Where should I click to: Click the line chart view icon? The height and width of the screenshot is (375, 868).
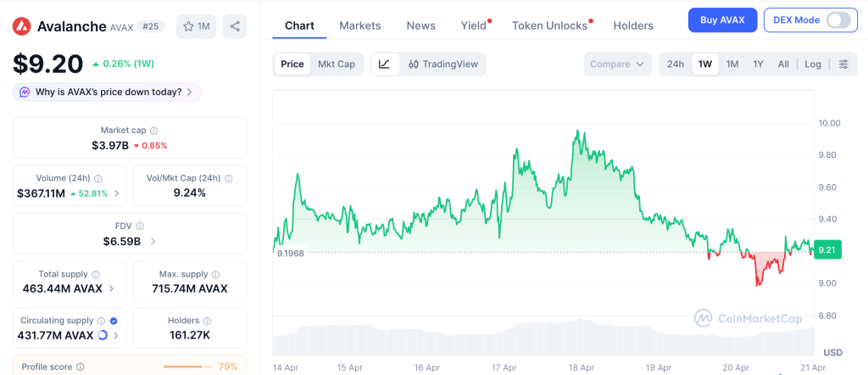(385, 64)
